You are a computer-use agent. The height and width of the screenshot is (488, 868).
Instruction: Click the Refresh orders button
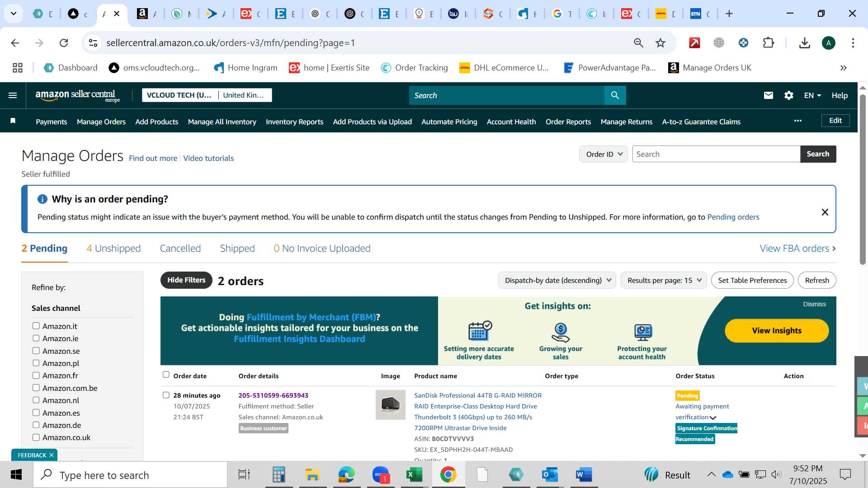pyautogui.click(x=817, y=280)
